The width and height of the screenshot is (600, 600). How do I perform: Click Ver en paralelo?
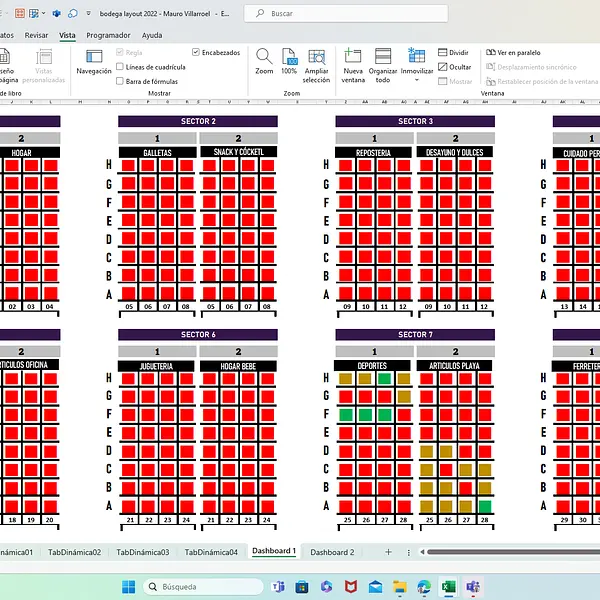513,52
